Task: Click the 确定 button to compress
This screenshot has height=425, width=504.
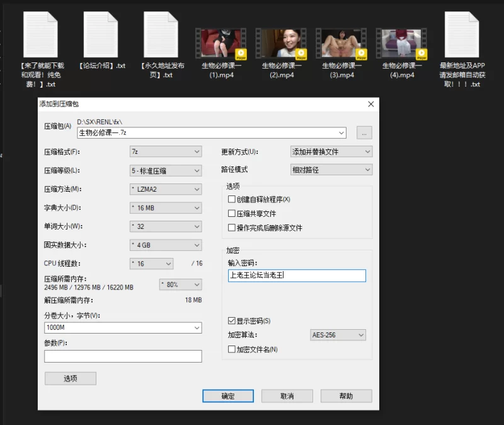Action: (227, 395)
